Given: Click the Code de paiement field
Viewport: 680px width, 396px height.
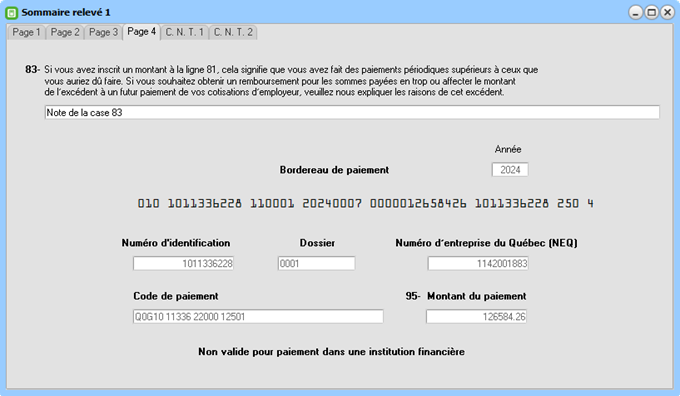Looking at the screenshot, I should click(258, 317).
